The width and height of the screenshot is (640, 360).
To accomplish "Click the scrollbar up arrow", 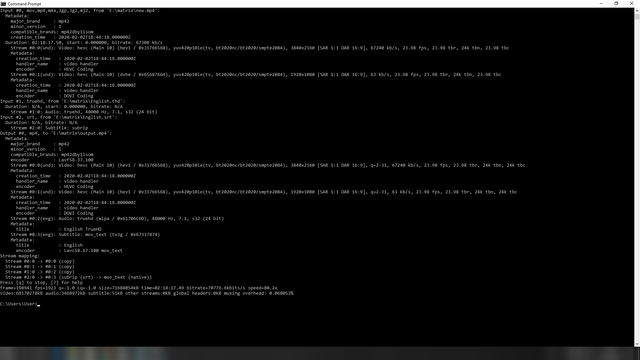I will pyautogui.click(x=637, y=10).
